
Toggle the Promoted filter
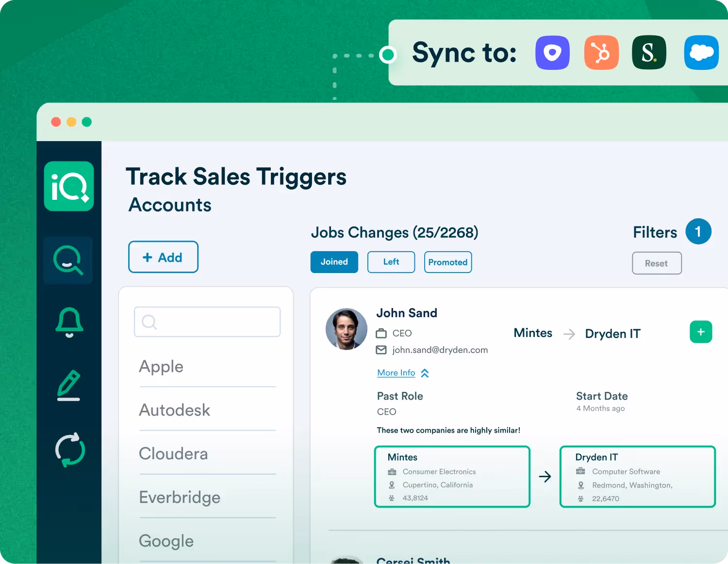447,262
